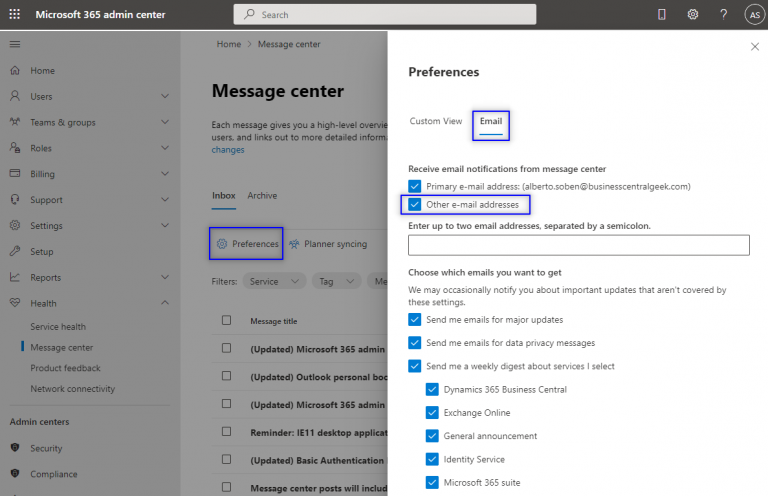Click Home breadcrumb link
Viewport: 768px width, 496px height.
229,44
